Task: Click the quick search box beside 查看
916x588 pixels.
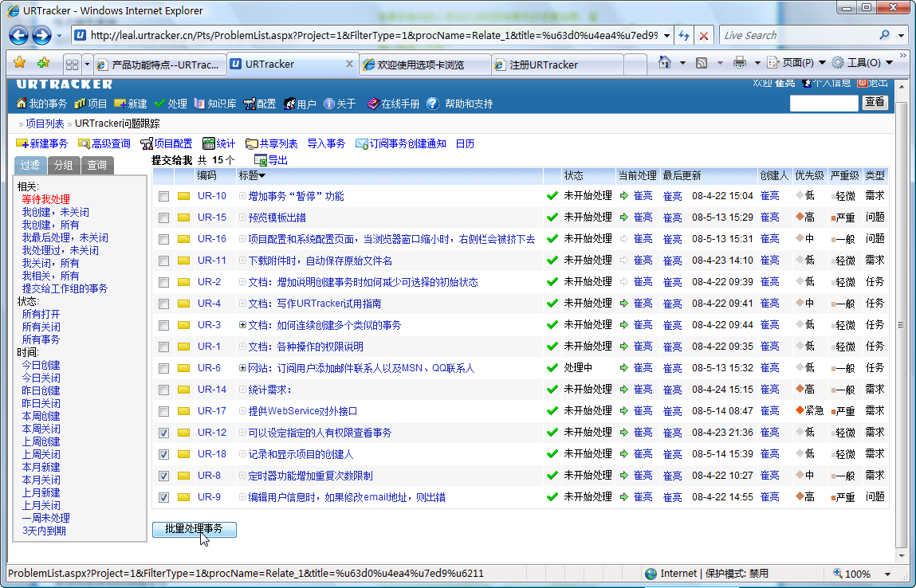Action: click(x=824, y=104)
